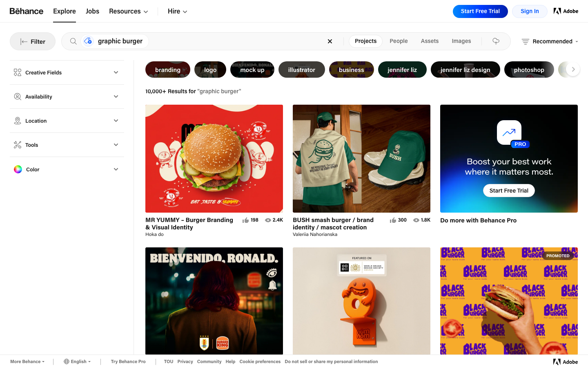Click the Creative Fields grid icon
The height and width of the screenshot is (368, 588).
[x=18, y=72]
